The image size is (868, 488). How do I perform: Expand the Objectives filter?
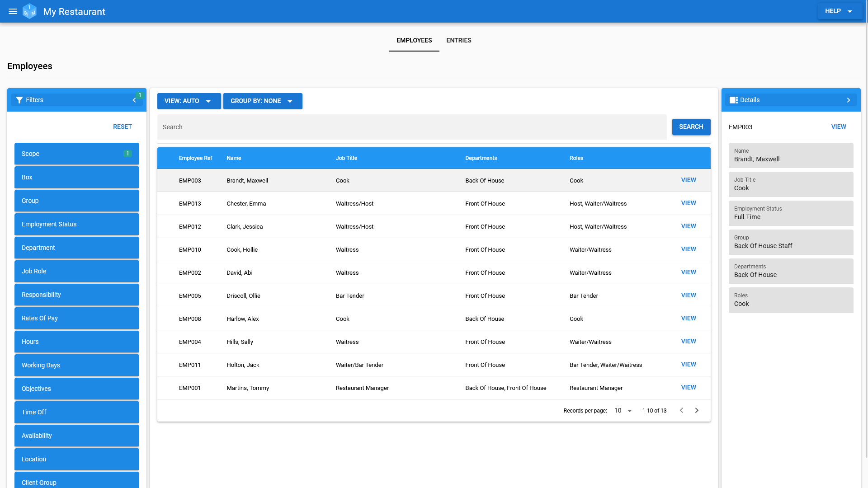[77, 389]
